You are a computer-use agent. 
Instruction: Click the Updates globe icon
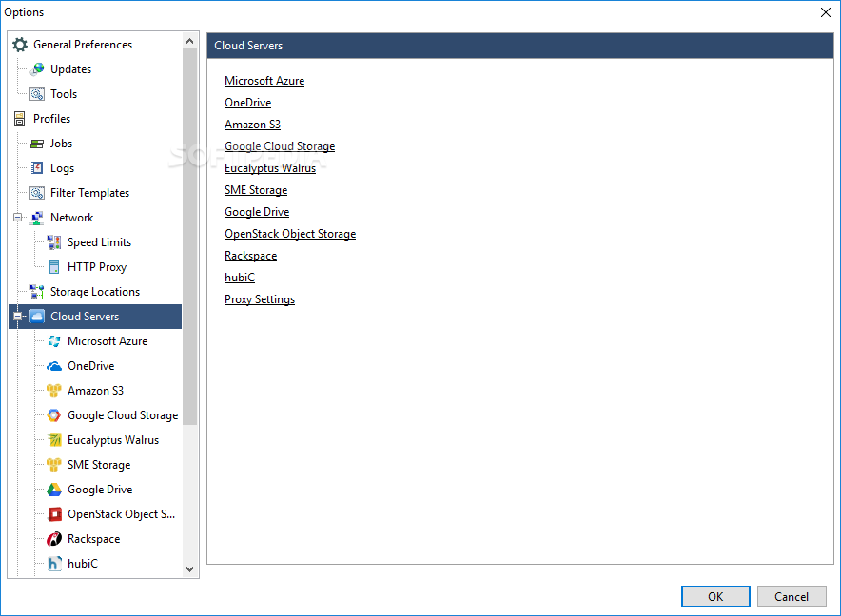[37, 69]
